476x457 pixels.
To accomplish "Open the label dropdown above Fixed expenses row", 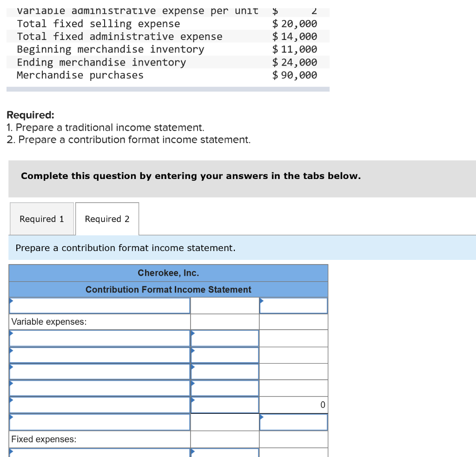I will pyautogui.click(x=99, y=422).
